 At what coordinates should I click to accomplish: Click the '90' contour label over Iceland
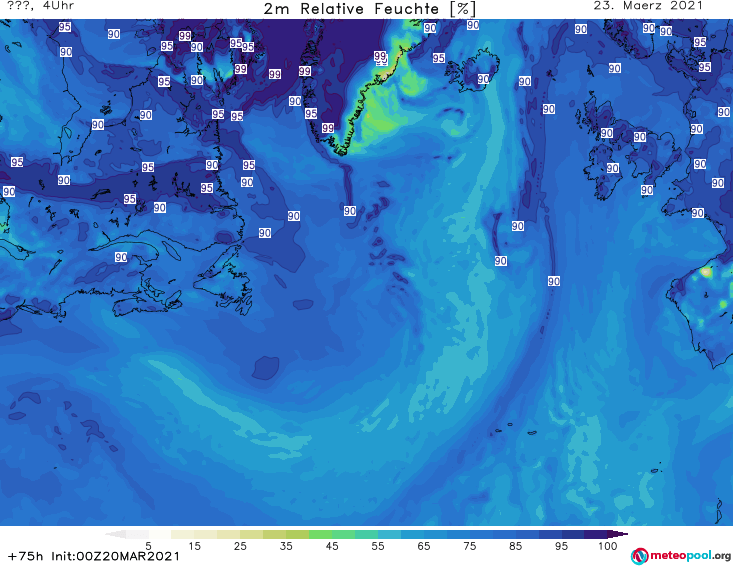pos(483,79)
